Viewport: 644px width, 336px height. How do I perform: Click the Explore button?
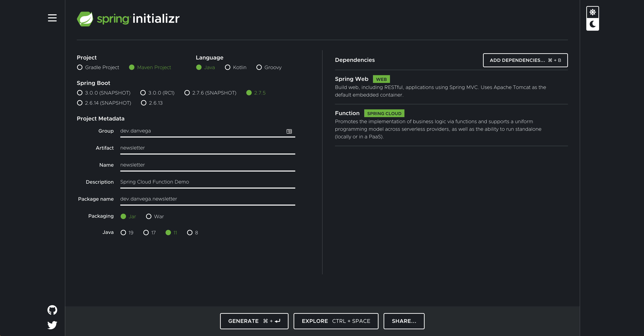(335, 321)
